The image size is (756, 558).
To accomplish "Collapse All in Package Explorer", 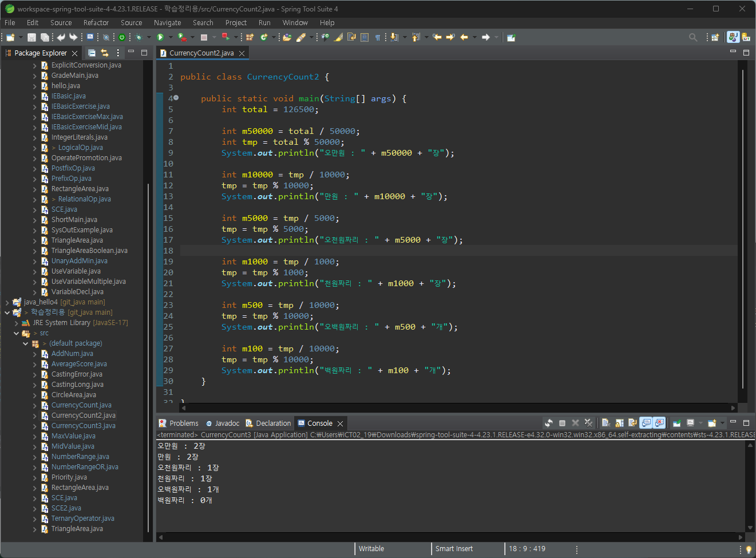I will [92, 53].
